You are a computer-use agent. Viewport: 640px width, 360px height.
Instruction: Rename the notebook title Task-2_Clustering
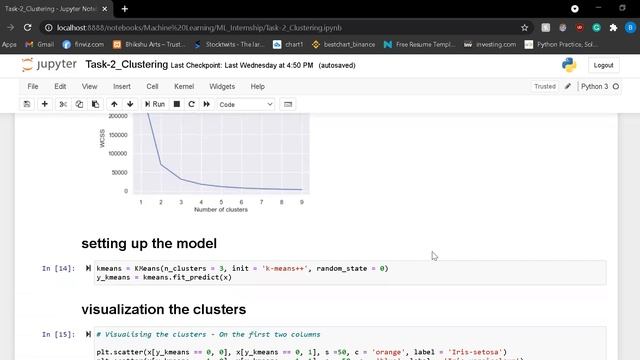127,64
